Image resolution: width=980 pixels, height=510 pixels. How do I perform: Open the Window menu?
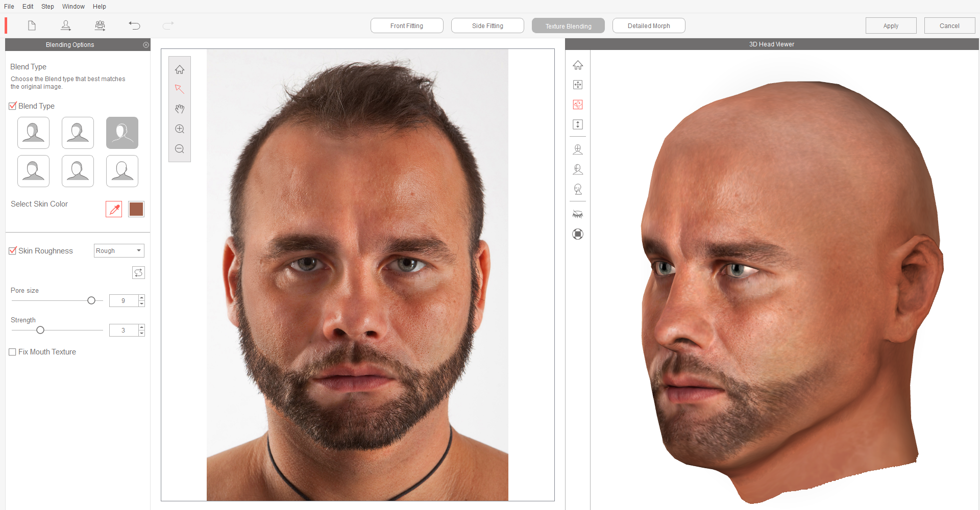click(x=73, y=7)
